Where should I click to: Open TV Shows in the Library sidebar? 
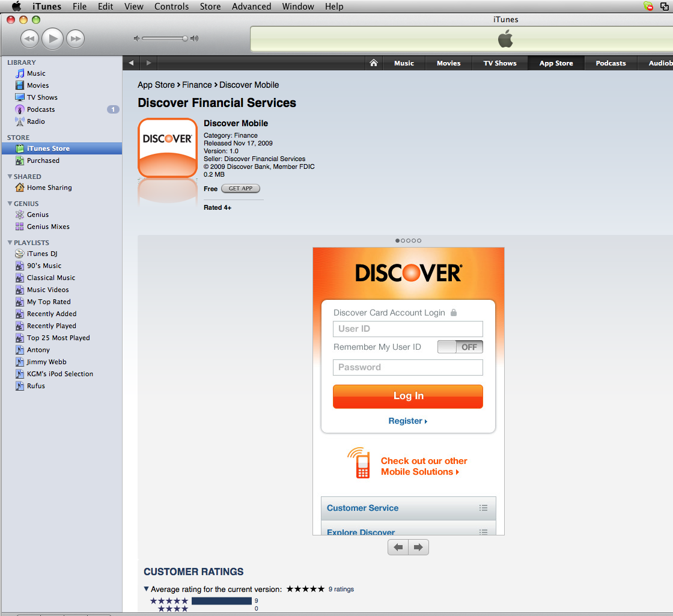[42, 97]
